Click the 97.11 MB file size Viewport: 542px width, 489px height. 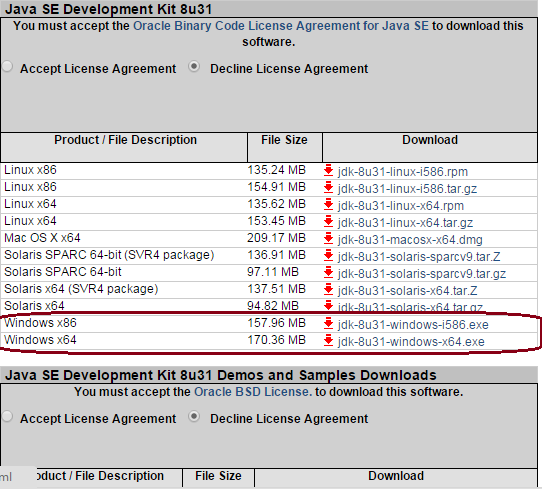273,272
